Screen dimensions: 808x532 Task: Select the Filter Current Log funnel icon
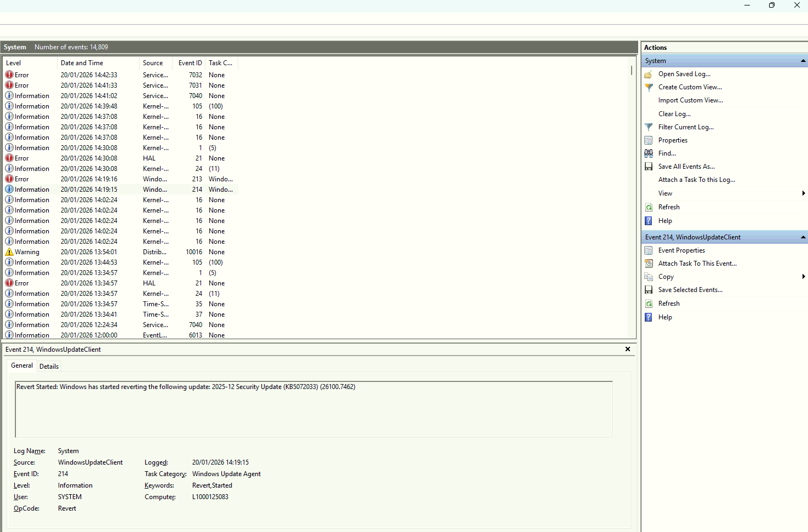point(649,127)
